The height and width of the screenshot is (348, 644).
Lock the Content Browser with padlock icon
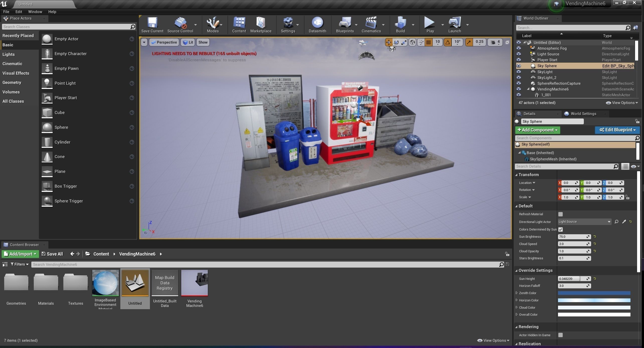507,254
